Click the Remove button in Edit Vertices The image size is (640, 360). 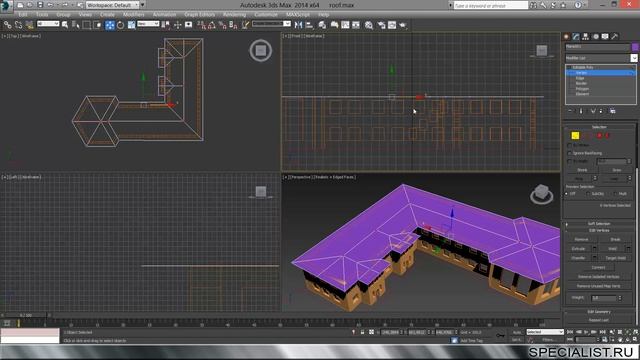click(581, 239)
